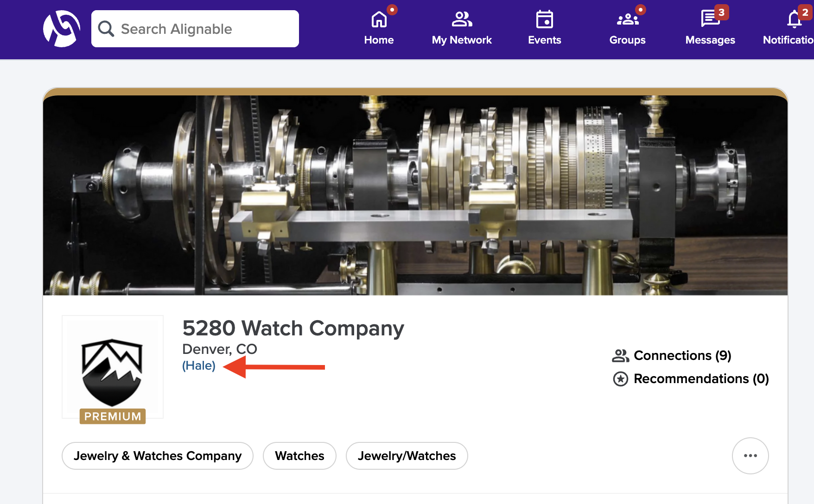Select the Messages nav label
This screenshot has height=504, width=814.
coord(710,40)
